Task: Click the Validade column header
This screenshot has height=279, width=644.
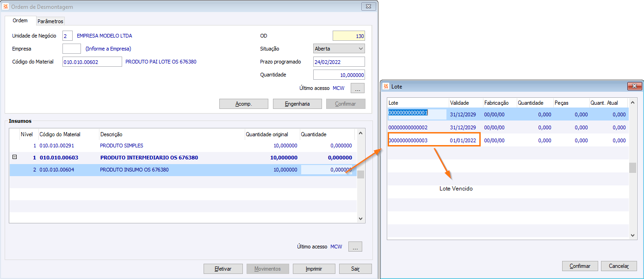Action: click(466, 103)
